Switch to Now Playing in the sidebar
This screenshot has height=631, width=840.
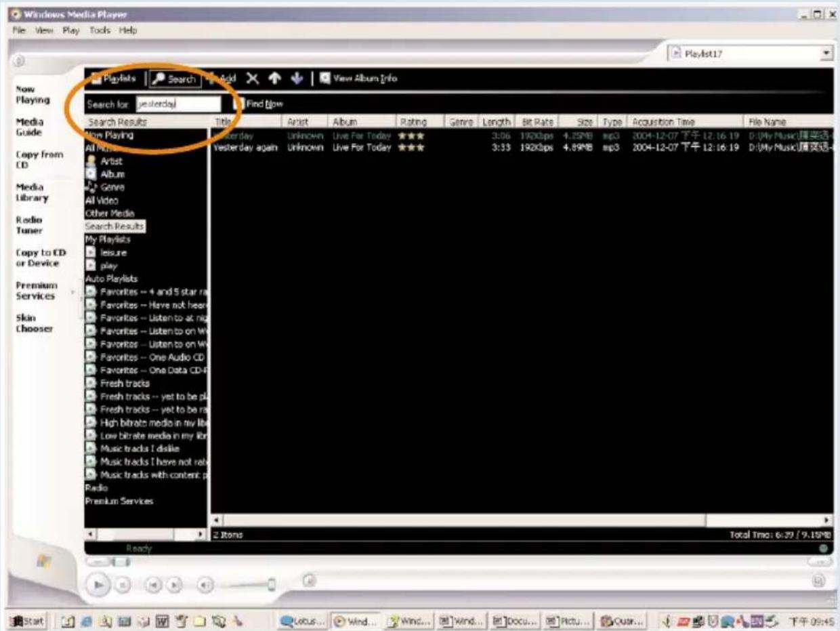pos(33,94)
